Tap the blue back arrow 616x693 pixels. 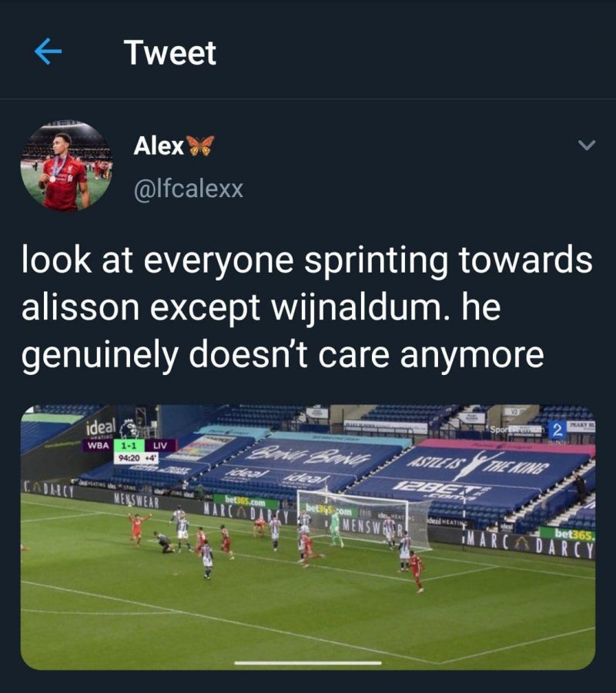48,52
